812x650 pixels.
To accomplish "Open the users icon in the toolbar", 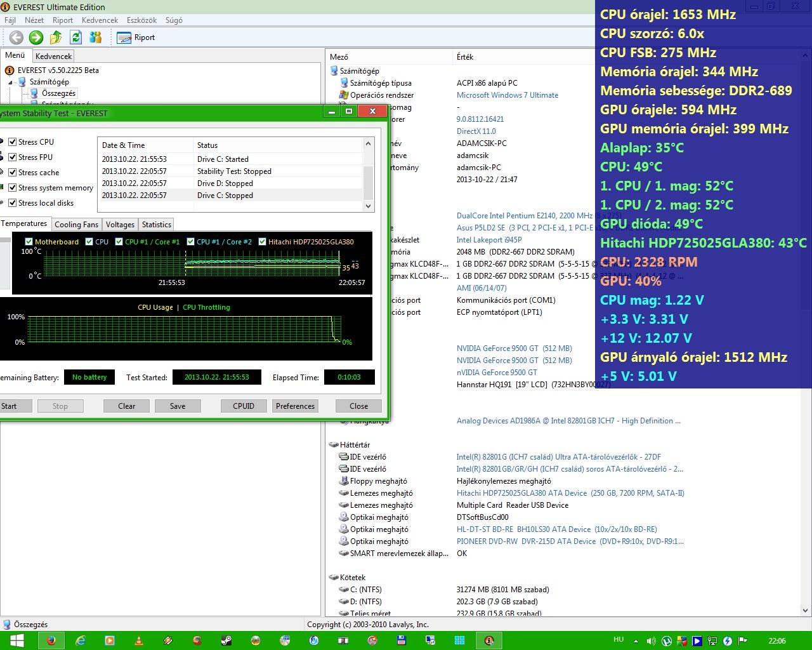I will (96, 37).
